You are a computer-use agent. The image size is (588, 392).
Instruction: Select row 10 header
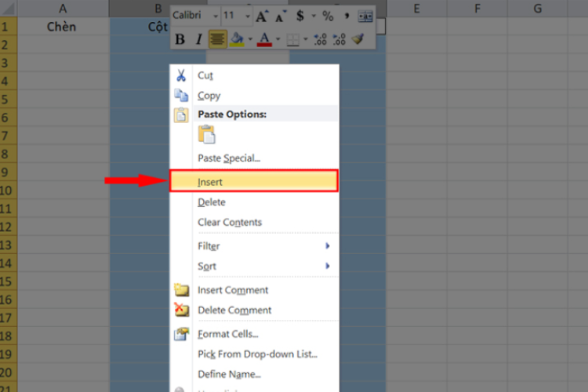(9, 191)
